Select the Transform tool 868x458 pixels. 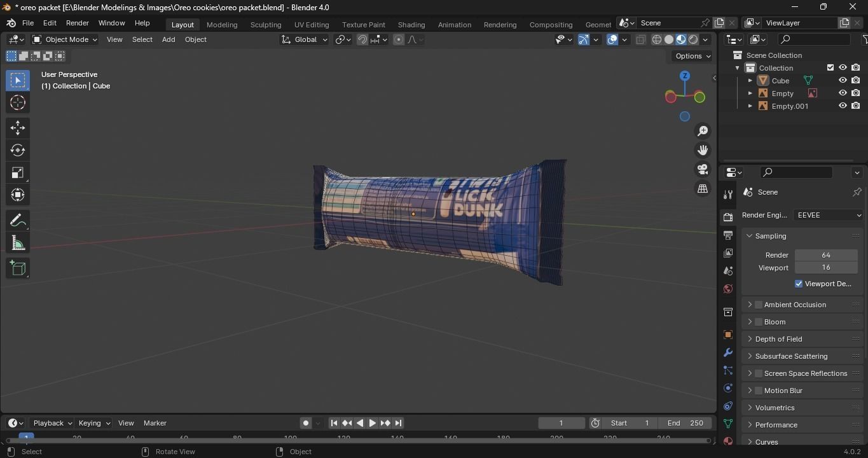[18, 195]
